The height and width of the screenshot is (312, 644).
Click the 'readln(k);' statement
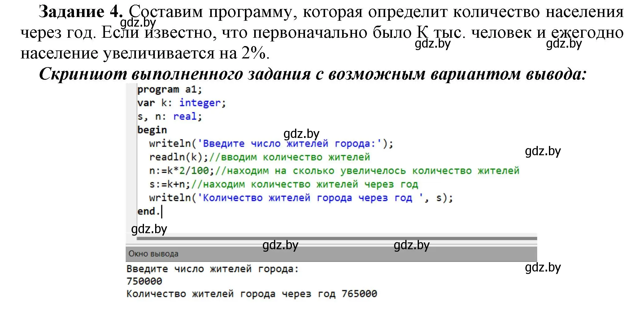click(x=179, y=157)
